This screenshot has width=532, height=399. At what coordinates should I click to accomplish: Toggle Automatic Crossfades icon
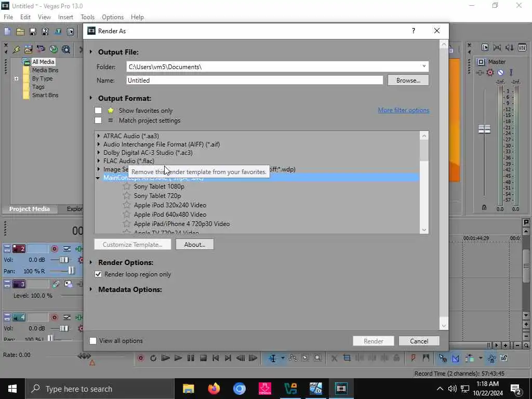click(456, 358)
